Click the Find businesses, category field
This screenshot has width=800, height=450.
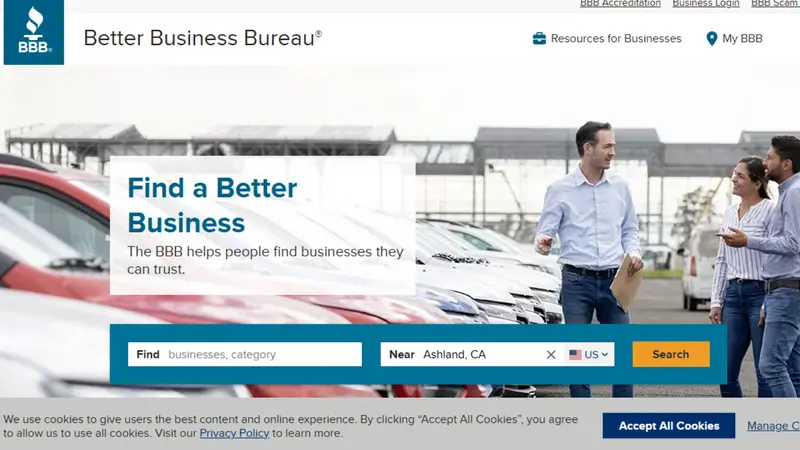245,354
